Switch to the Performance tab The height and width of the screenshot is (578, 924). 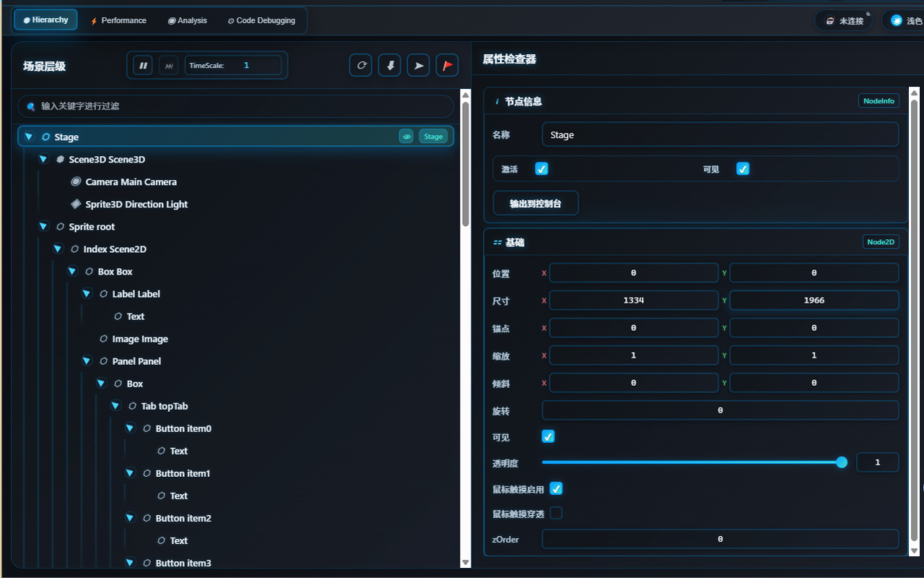click(118, 20)
